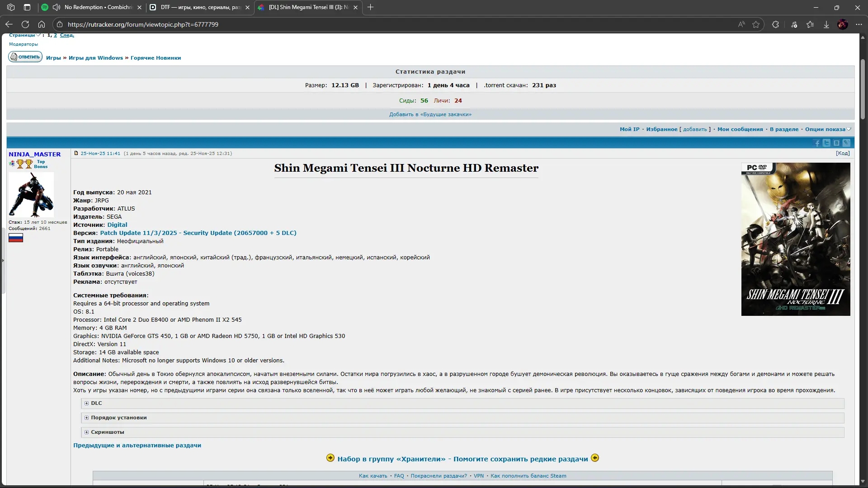Click the Ответить reply button
The image size is (868, 488).
(x=25, y=57)
